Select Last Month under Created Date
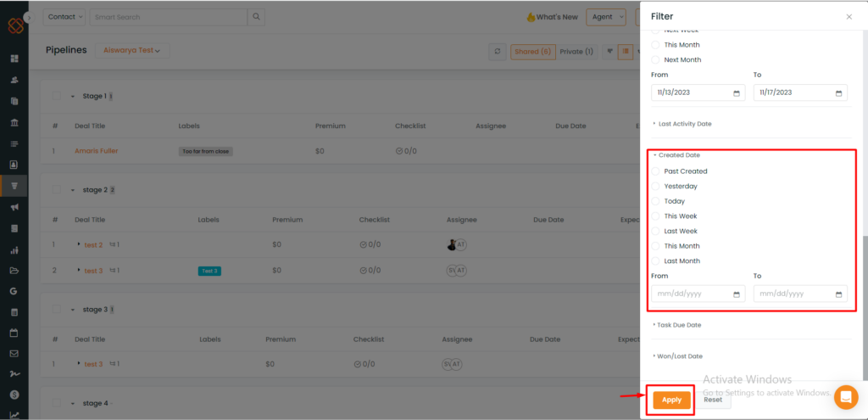 656,261
